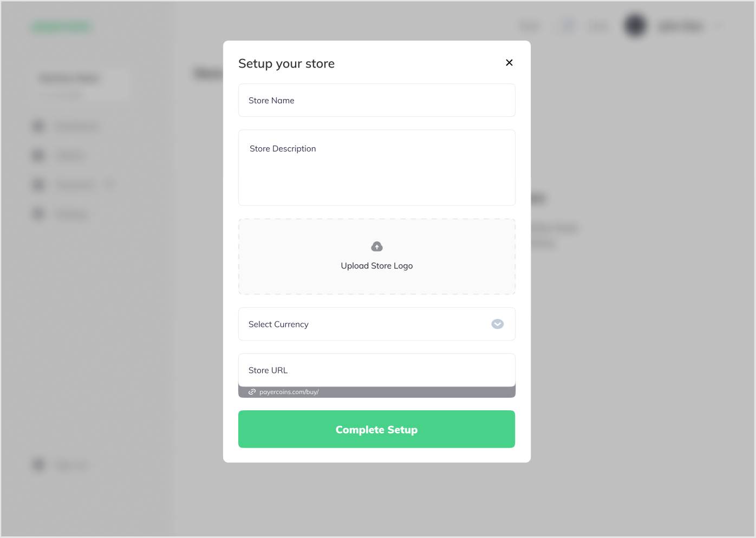Click the green logo in the top-left corner
756x538 pixels.
61,26
